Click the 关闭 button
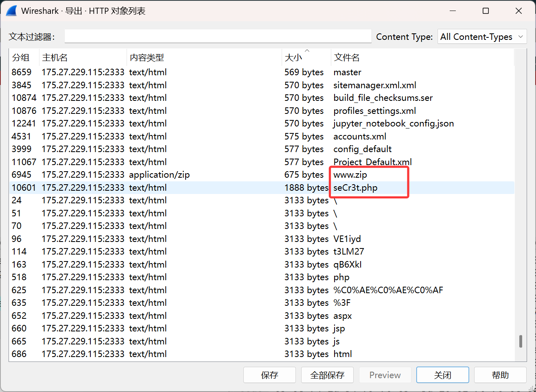536x392 pixels. tap(443, 375)
